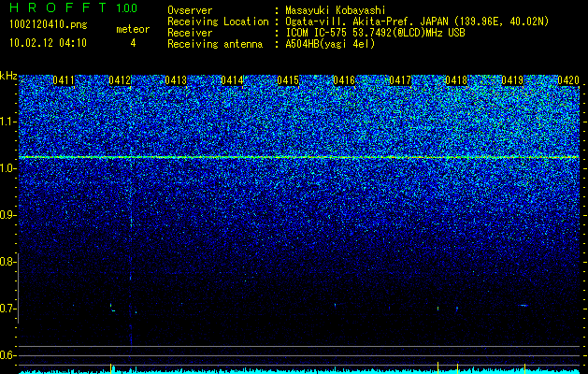Image resolution: width=588 pixels, height=374 pixels.
Task: Click the 0413 time label
Action: click(176, 80)
